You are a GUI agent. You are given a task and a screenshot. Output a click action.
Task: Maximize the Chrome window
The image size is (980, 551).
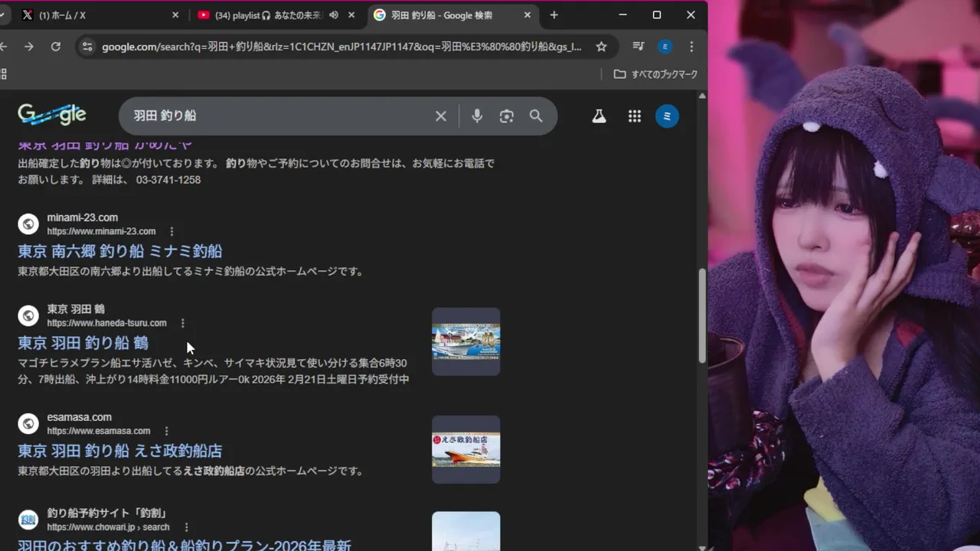click(656, 15)
